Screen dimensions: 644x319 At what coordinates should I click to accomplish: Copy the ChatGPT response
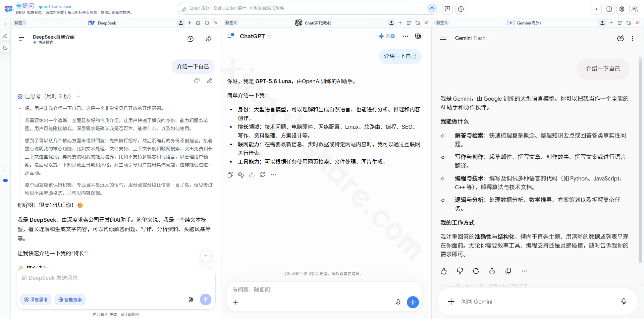[x=230, y=175]
